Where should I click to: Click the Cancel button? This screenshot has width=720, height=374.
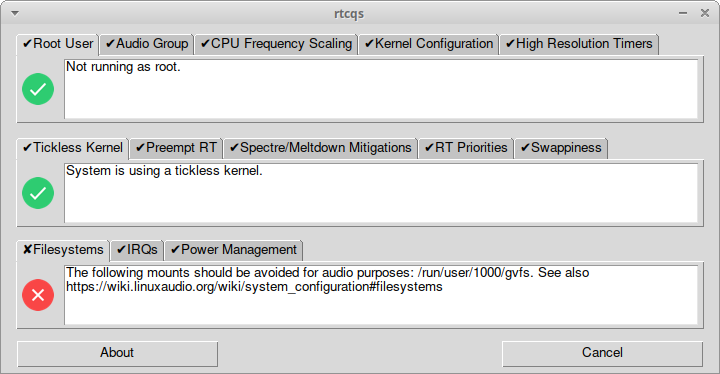coord(602,353)
